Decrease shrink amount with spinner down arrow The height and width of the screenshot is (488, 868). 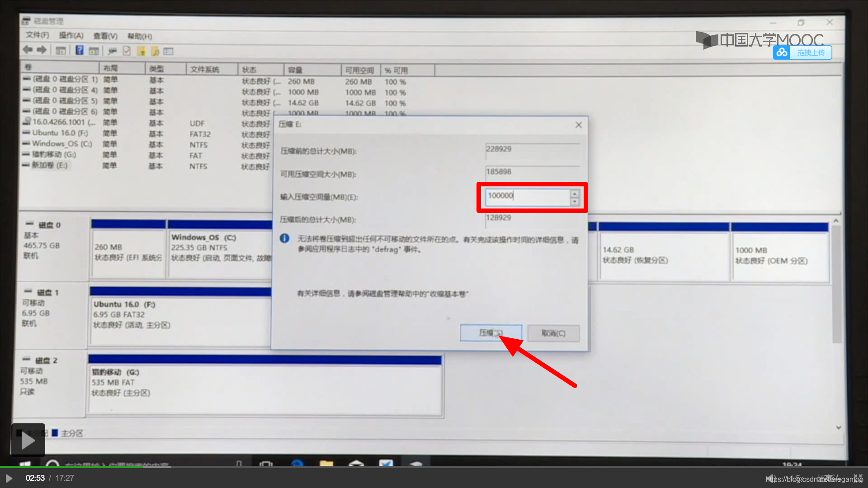[575, 202]
